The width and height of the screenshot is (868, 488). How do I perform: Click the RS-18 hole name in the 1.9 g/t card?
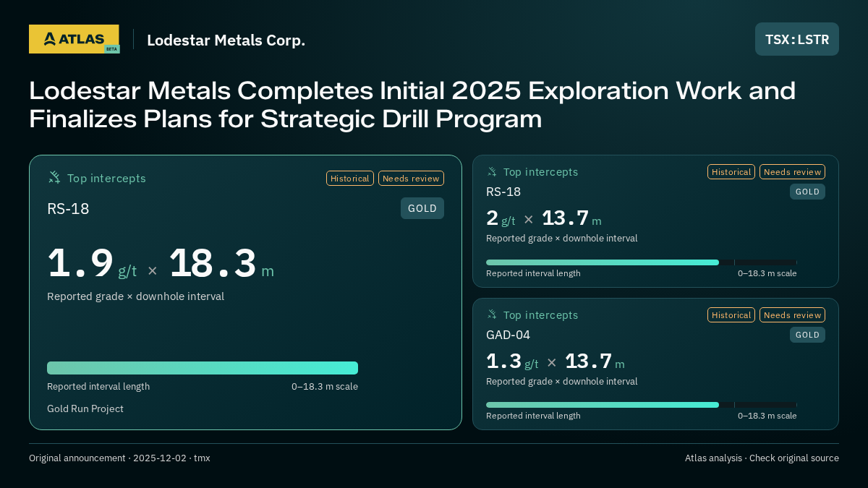click(68, 209)
